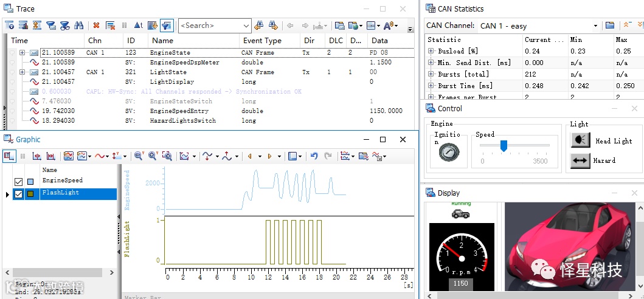Click the binoculars find icon in Trace toolbar
This screenshot has width=644, height=299.
click(x=78, y=26)
